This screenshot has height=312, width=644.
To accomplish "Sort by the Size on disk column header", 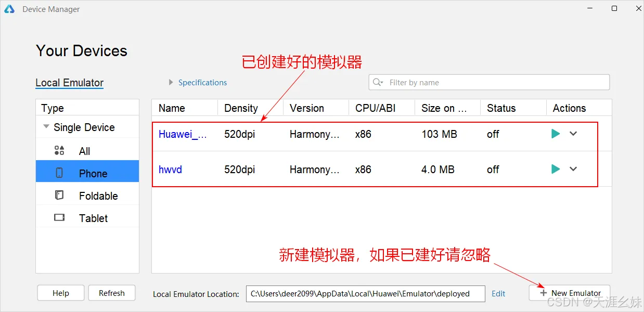I will tap(447, 108).
